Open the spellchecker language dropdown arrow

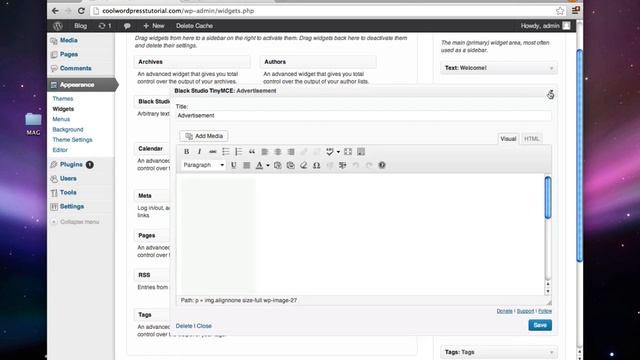tap(338, 152)
